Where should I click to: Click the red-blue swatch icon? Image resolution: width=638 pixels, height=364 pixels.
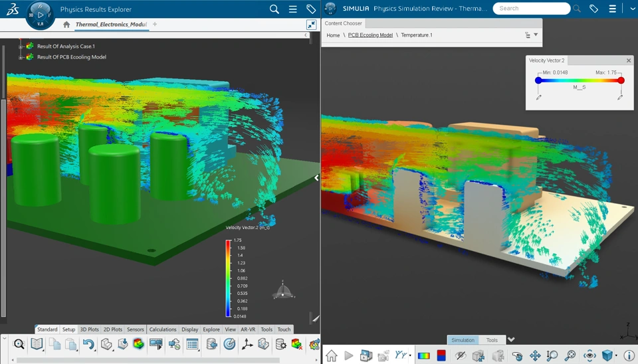441,355
